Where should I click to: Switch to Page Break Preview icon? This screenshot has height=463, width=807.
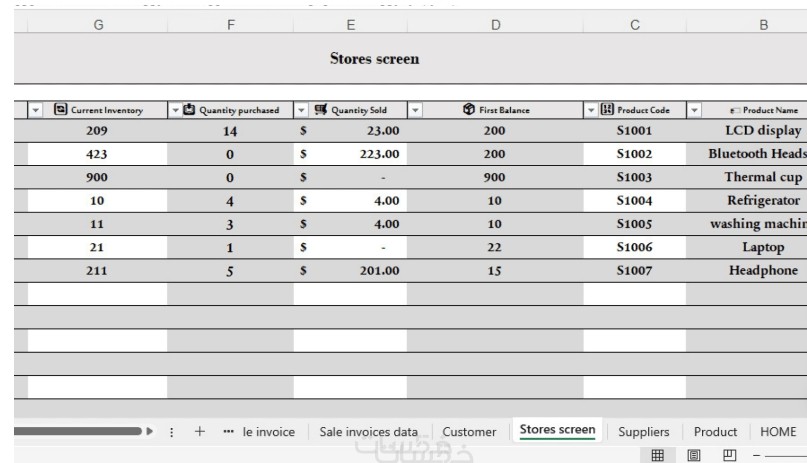tap(727, 455)
